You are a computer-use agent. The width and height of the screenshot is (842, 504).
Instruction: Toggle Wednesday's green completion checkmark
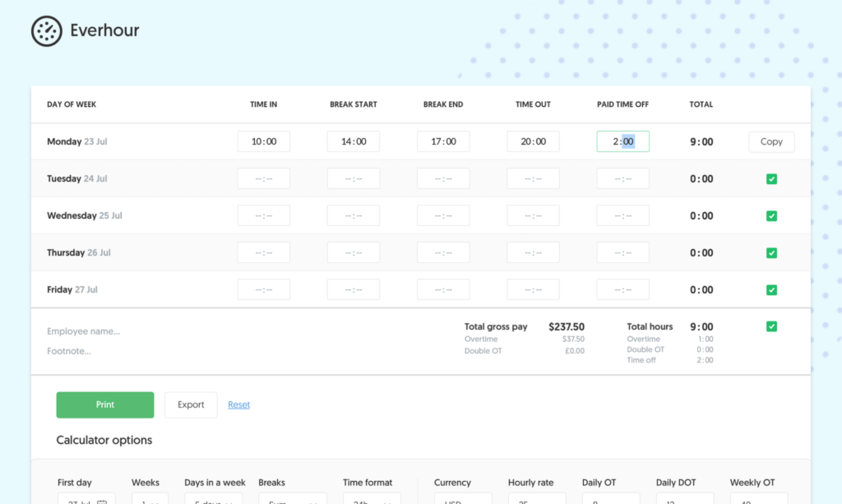(x=771, y=215)
